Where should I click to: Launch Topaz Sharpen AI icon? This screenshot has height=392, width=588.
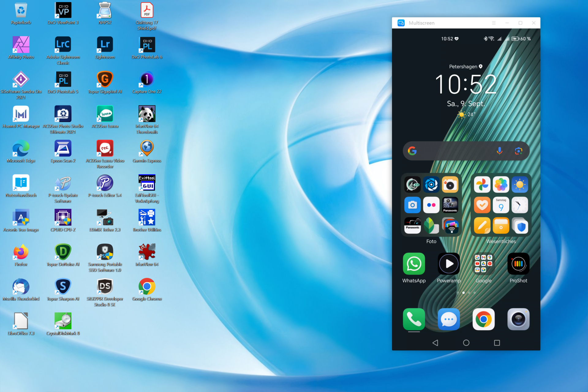coord(63,287)
